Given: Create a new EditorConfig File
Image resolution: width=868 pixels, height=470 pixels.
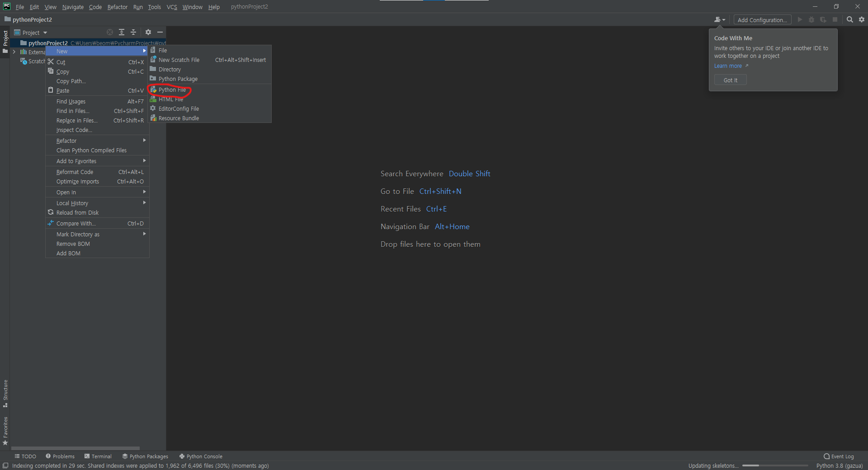Looking at the screenshot, I should click(x=210, y=108).
